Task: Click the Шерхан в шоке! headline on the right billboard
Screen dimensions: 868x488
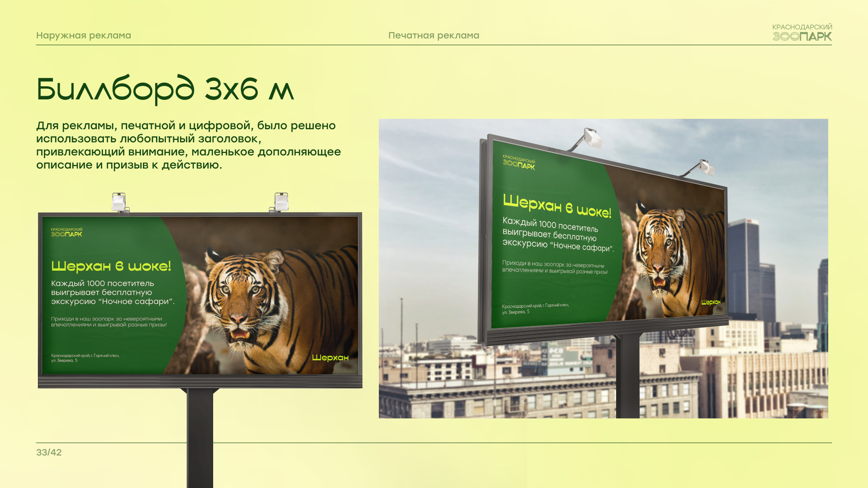Action: [557, 206]
